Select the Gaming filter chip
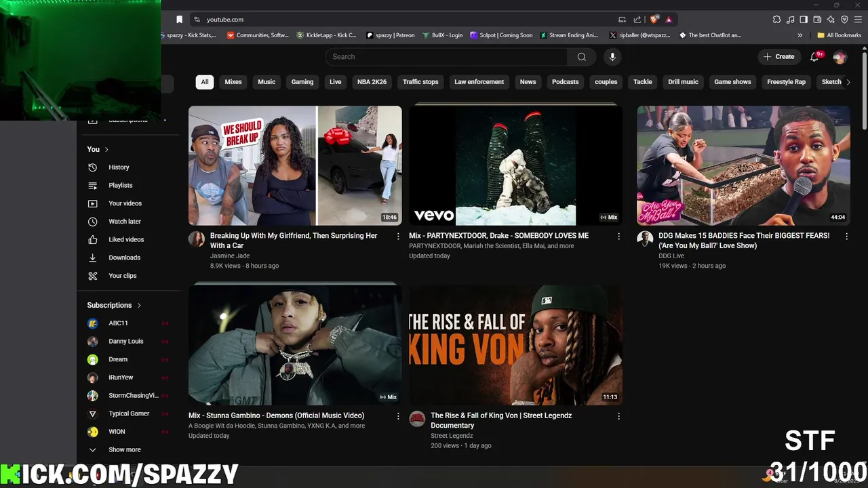 302,82
